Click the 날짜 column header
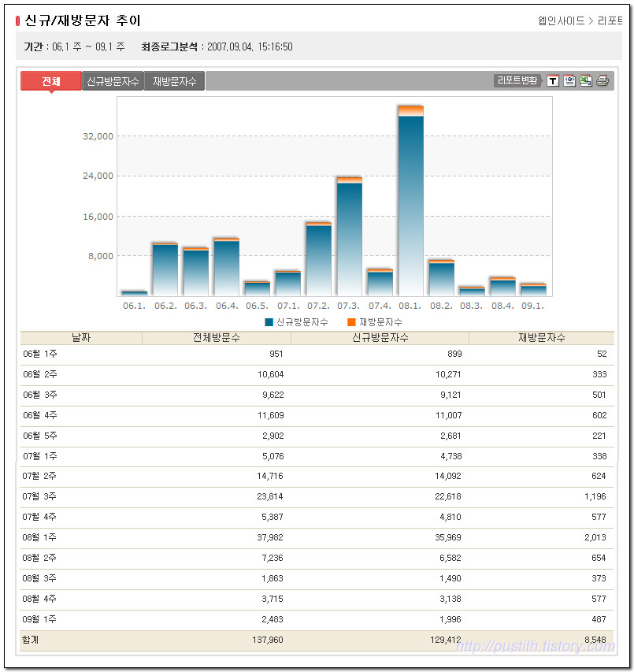 81,338
